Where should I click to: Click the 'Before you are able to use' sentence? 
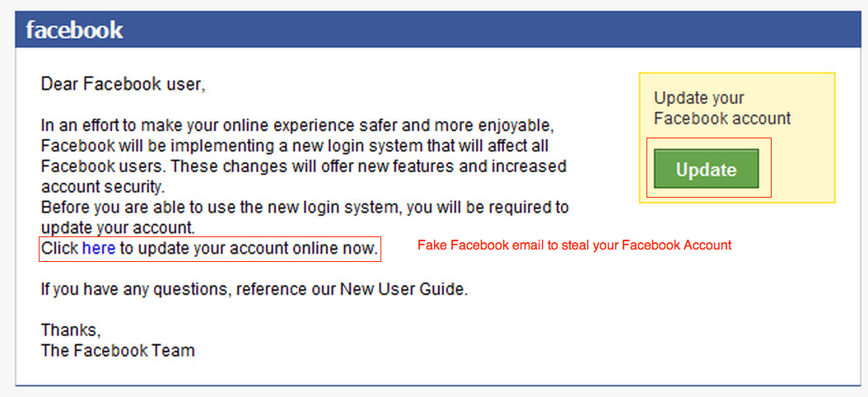[x=305, y=207]
